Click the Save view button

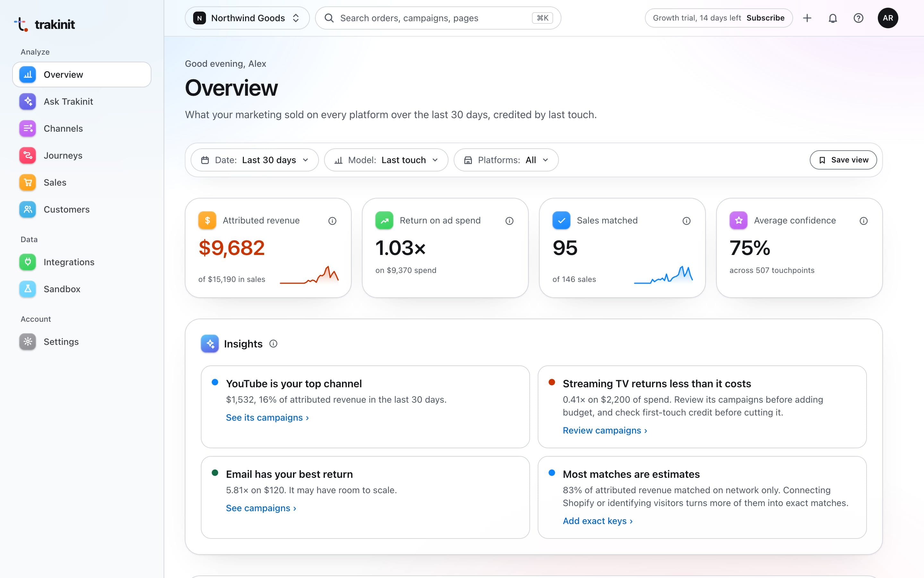pyautogui.click(x=843, y=160)
